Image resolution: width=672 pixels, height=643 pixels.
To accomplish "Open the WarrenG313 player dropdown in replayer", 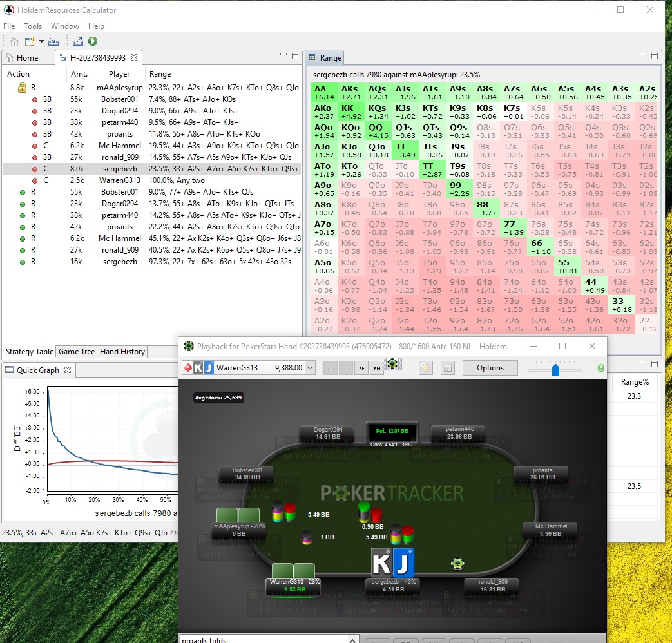I will pyautogui.click(x=311, y=367).
